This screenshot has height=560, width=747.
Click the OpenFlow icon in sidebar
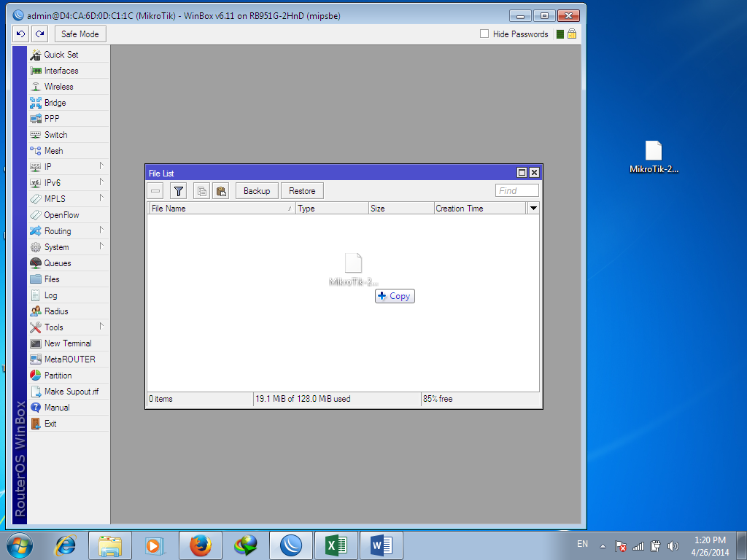click(36, 215)
